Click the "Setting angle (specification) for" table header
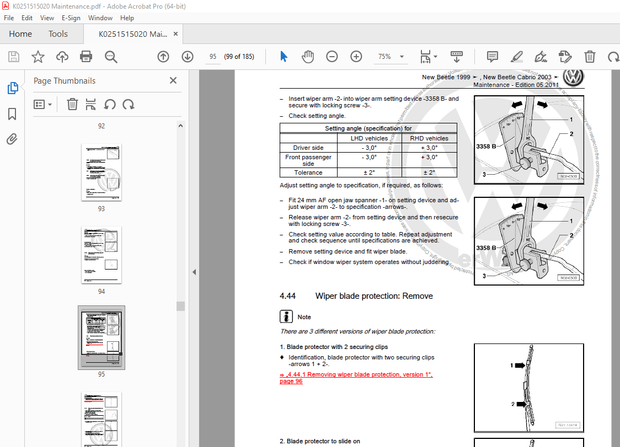This screenshot has height=447, width=620. pyautogui.click(x=368, y=128)
